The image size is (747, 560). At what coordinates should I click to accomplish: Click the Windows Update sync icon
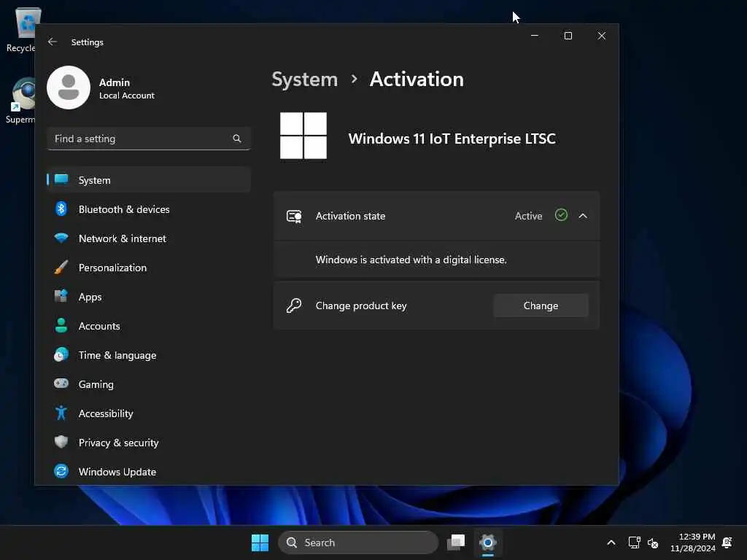(x=61, y=471)
